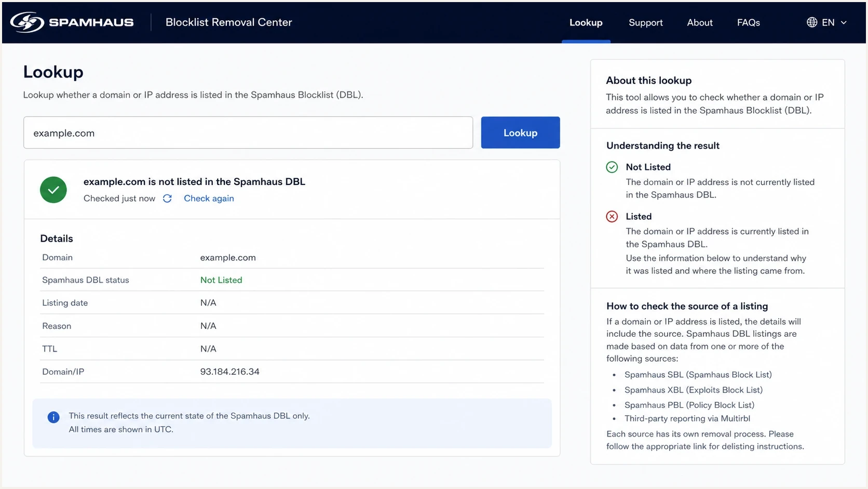Open the Support menu item
This screenshot has width=868, height=489.
click(x=646, y=22)
